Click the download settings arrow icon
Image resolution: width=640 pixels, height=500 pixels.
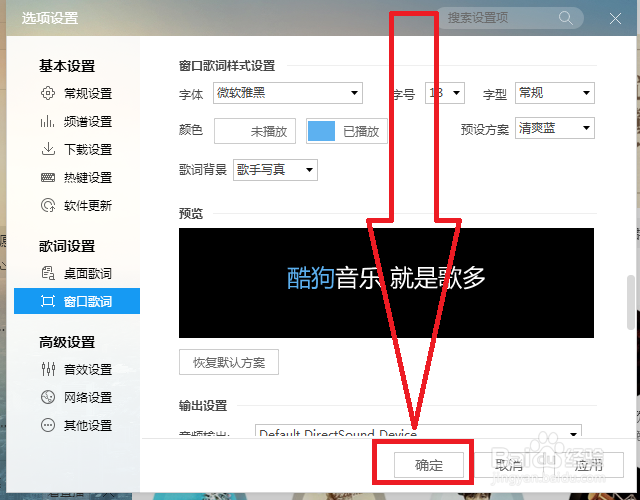(x=48, y=149)
